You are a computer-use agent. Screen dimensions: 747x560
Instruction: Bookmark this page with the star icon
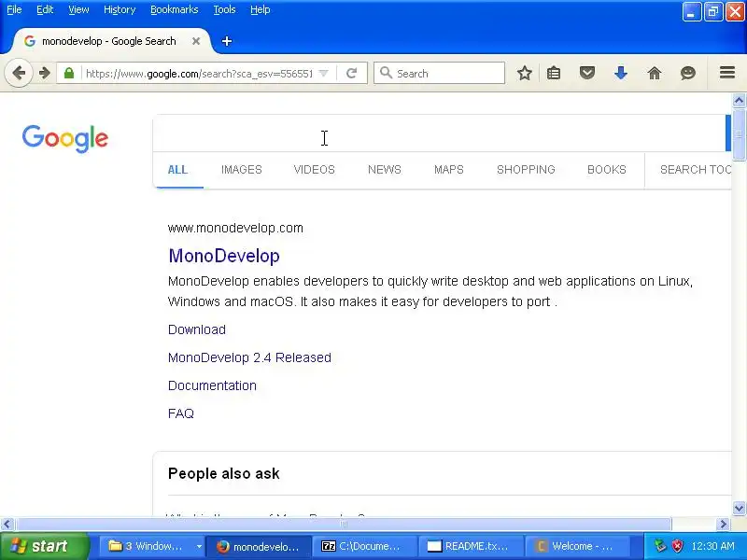tap(525, 74)
